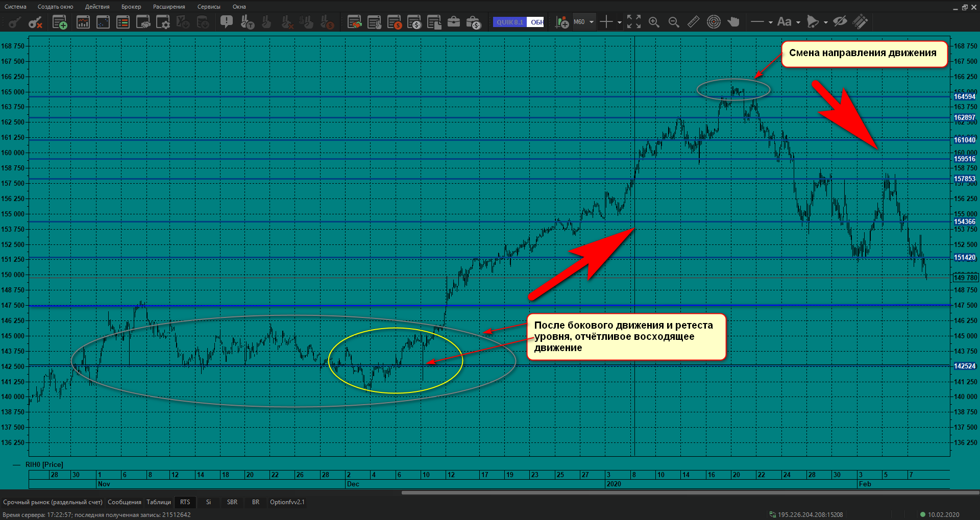Click the 142524 price level label
Image resolution: width=980 pixels, height=520 pixels.
click(x=965, y=366)
